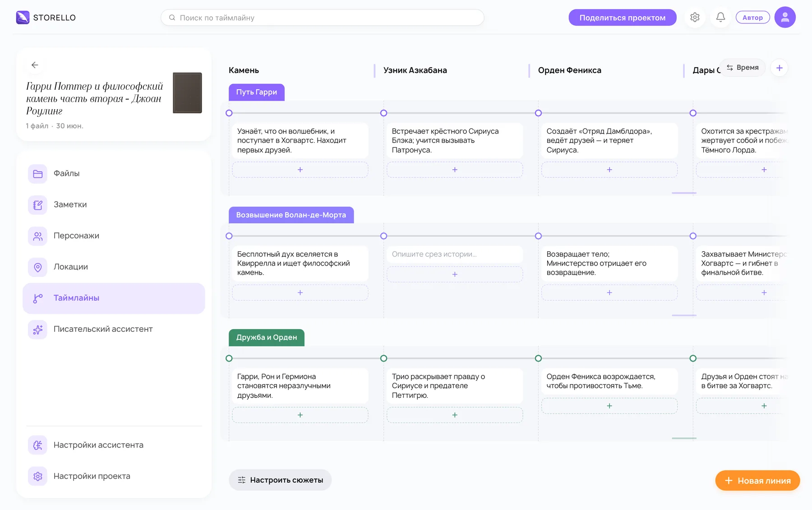Add a new column with plus button
812x510 pixels.
780,68
